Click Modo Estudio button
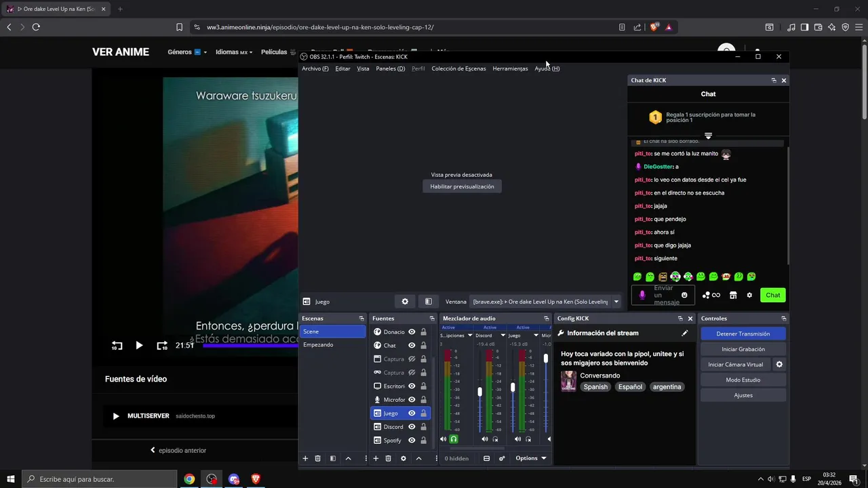Image resolution: width=868 pixels, height=488 pixels. [743, 380]
